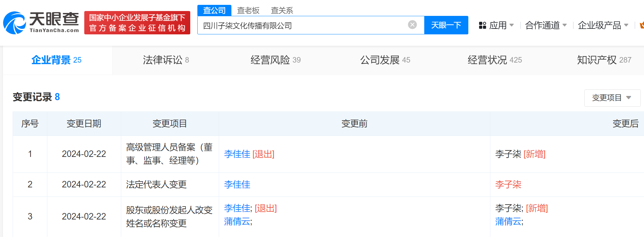Screen dimensions: 644x237
Task: Open the 知识产权 section tab
Action: pos(604,60)
